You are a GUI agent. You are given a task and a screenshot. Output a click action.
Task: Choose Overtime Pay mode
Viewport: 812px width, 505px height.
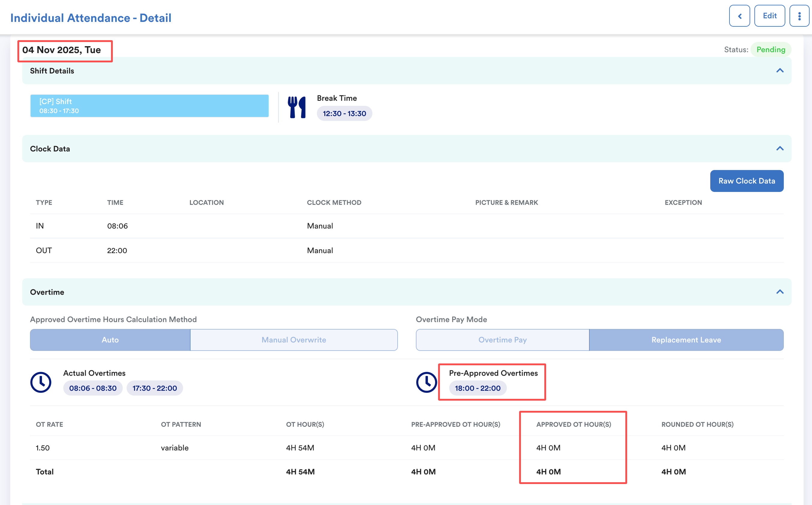tap(502, 340)
